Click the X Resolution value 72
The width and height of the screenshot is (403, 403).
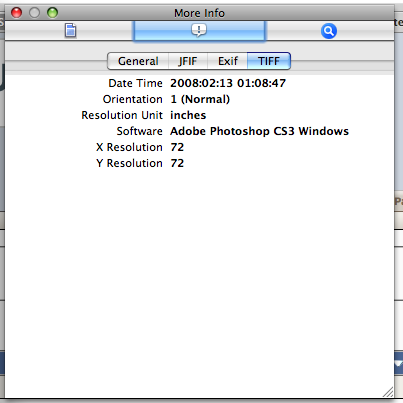click(x=177, y=147)
